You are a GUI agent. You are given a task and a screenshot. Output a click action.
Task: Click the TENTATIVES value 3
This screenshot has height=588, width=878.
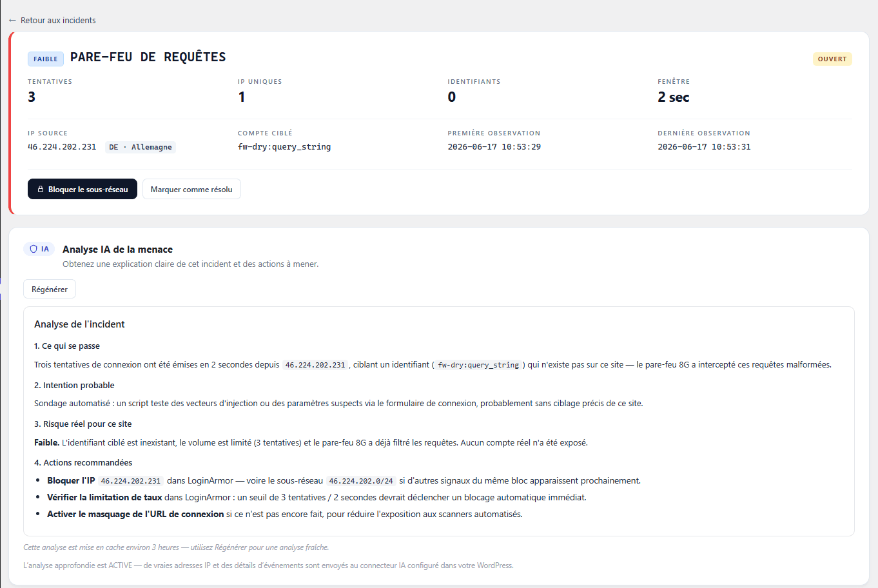tap(32, 97)
